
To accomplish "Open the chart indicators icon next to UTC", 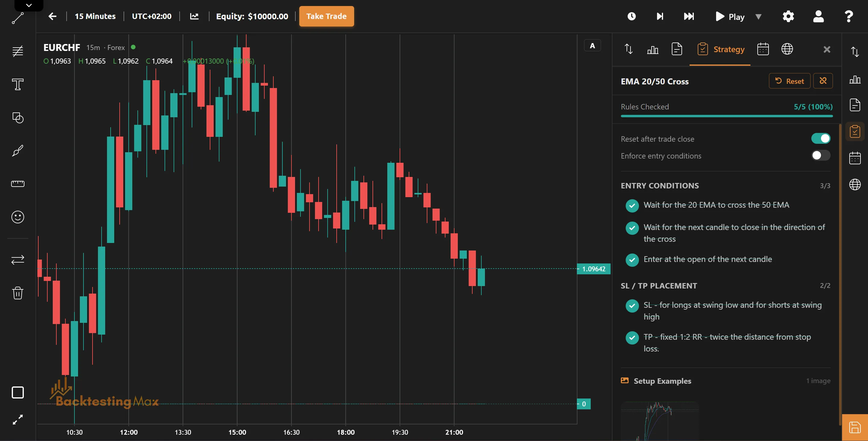I will pyautogui.click(x=194, y=16).
